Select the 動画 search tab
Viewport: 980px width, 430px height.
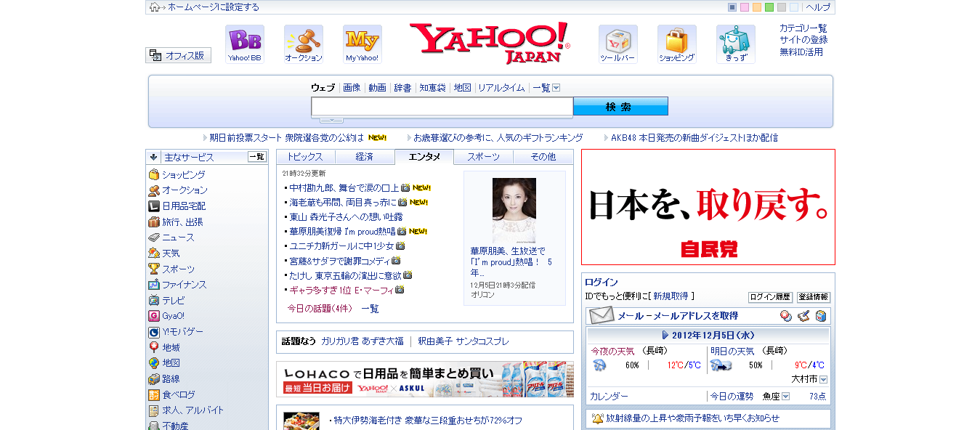coord(377,88)
